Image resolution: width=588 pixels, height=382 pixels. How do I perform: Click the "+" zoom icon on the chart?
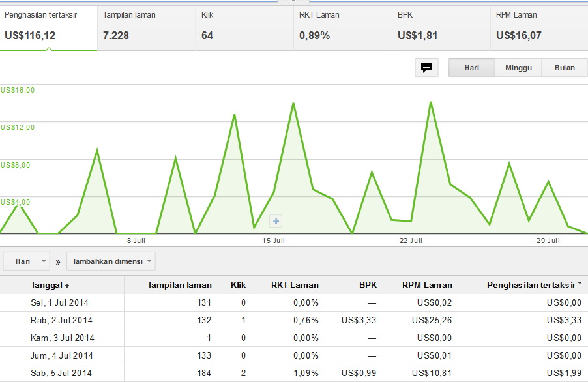tap(275, 221)
